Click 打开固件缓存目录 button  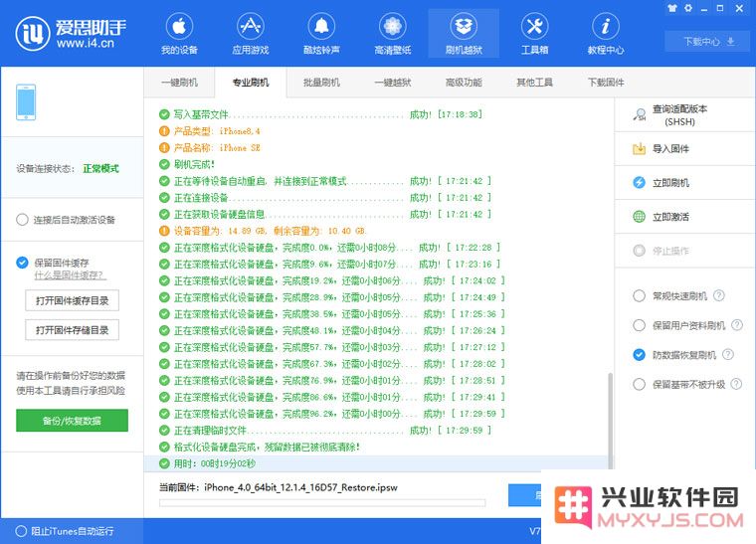point(72,300)
